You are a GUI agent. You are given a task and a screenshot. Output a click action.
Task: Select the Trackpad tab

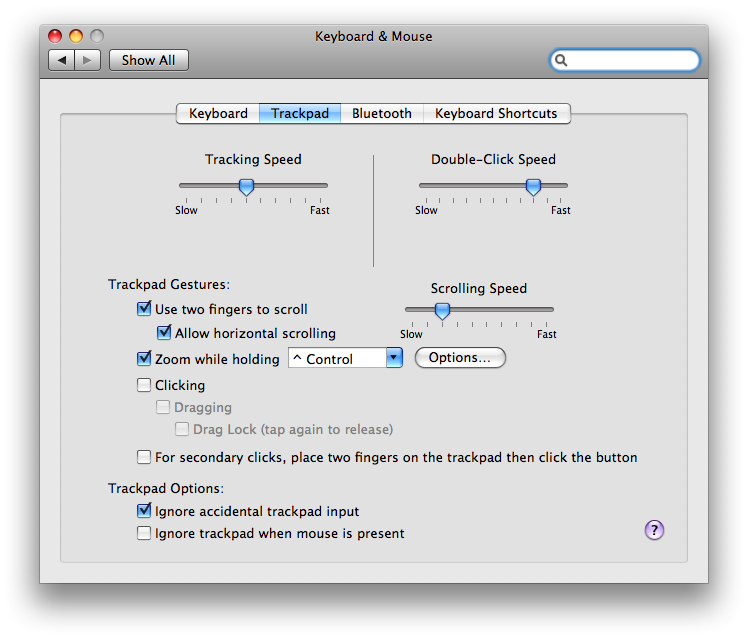click(300, 114)
